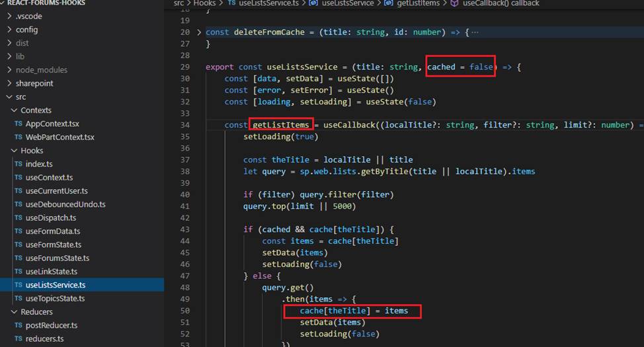Image resolution: width=644 pixels, height=347 pixels.
Task: Click the TS icon next to index.ts
Action: pos(19,164)
